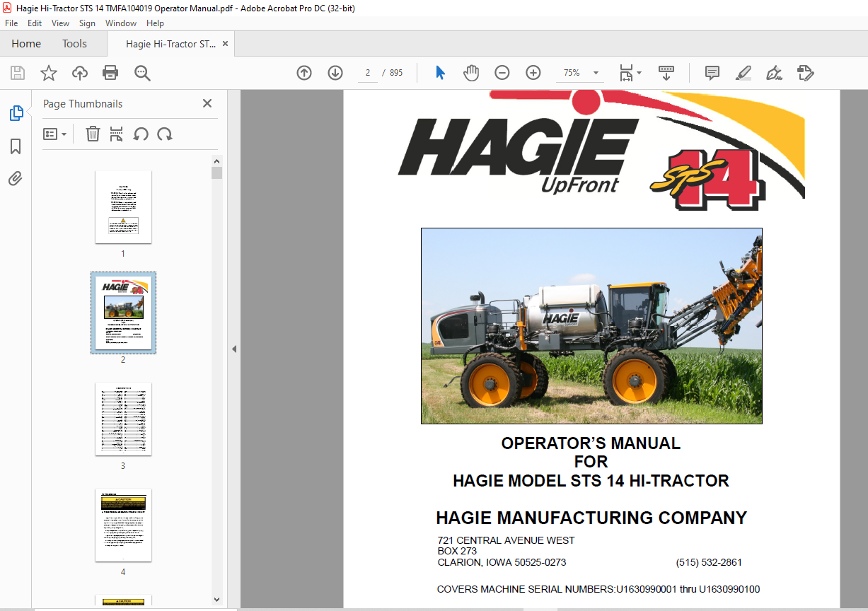
Task: Open the Window menu
Action: [x=121, y=23]
